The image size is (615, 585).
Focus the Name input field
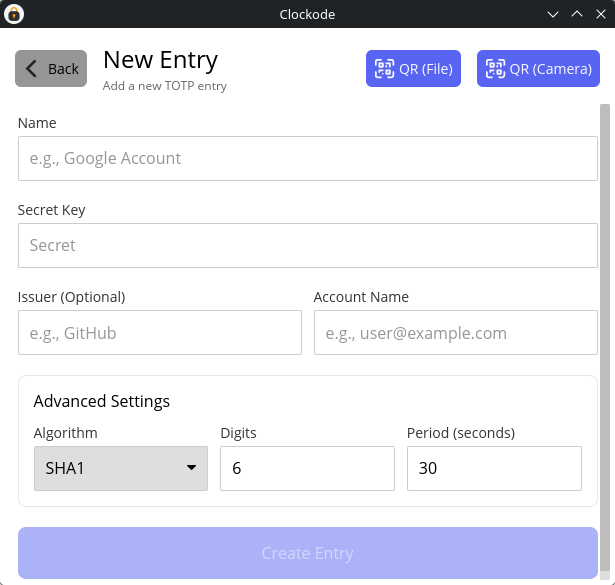point(308,158)
